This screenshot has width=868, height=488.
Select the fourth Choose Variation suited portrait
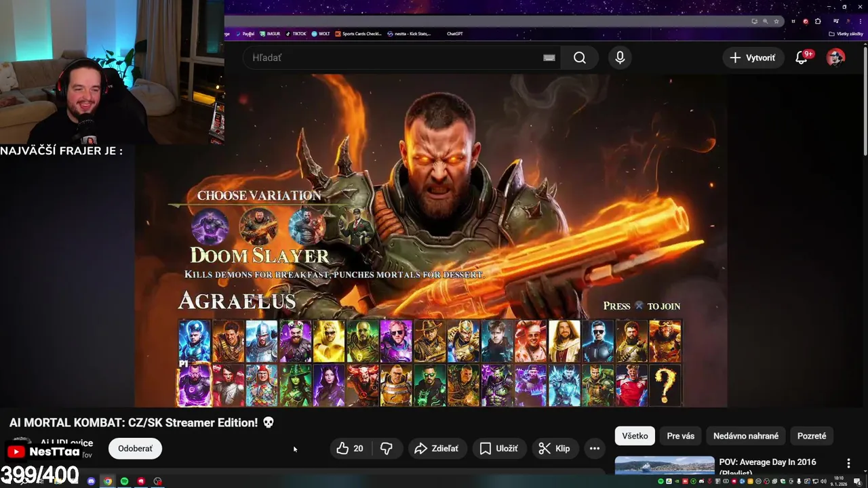click(x=355, y=226)
